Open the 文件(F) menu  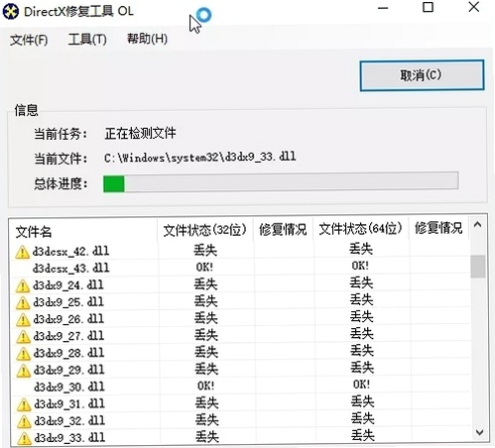click(x=29, y=40)
